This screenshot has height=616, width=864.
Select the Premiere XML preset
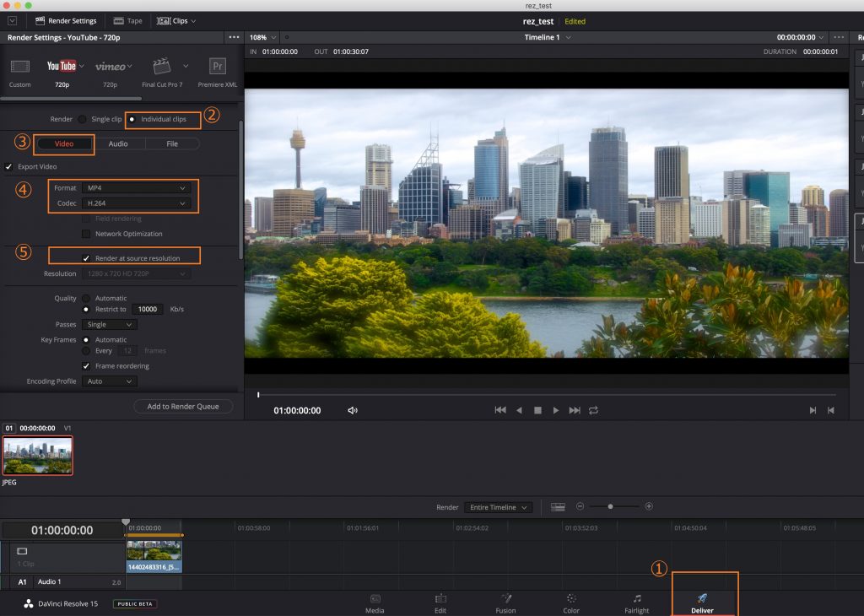point(218,73)
